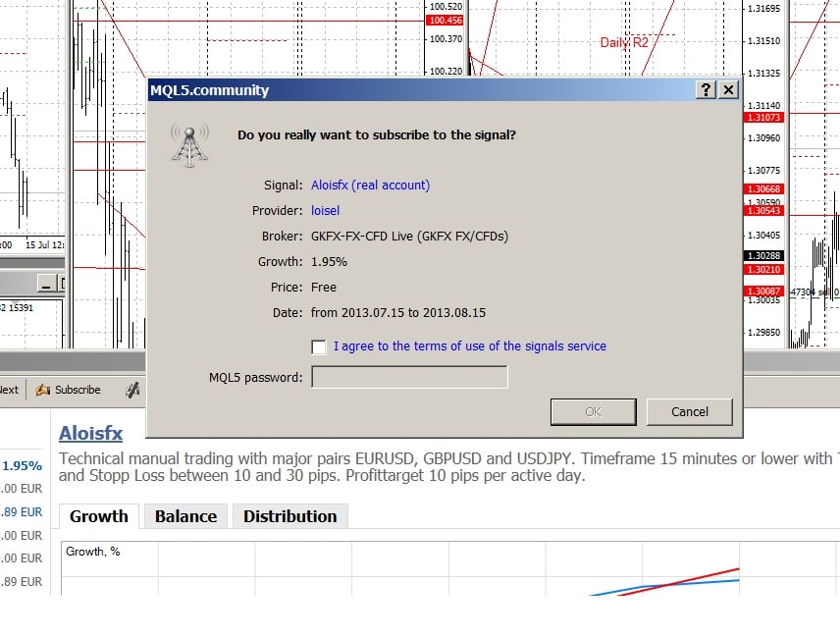The image size is (840, 637).
Task: Switch to the Growth tab
Action: (x=98, y=516)
